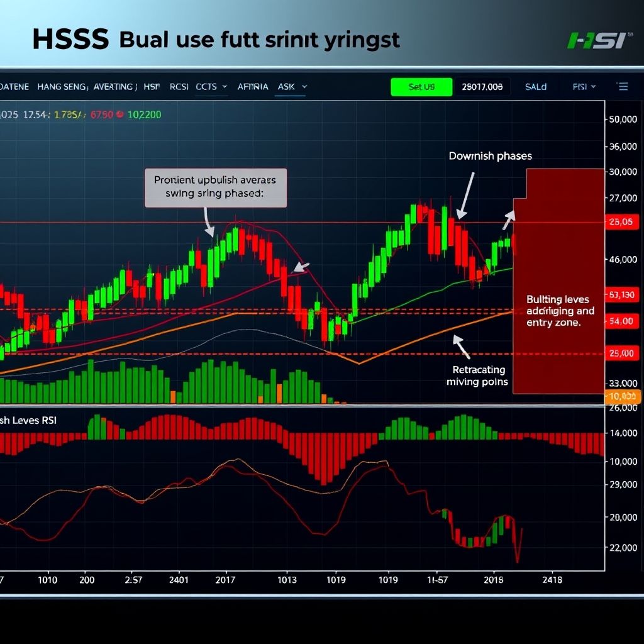The height and width of the screenshot is (644, 644).
Task: Expand the FISI dropdown
Action: click(584, 87)
